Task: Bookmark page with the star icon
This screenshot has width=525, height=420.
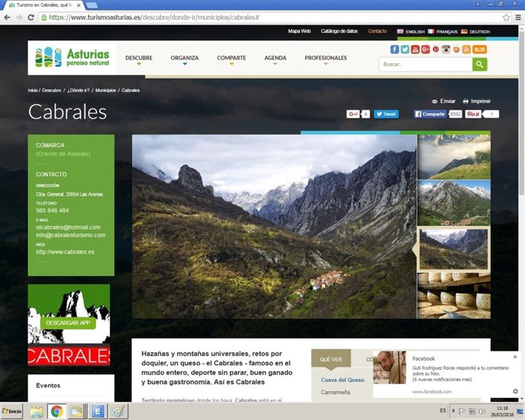Action: coord(506,17)
